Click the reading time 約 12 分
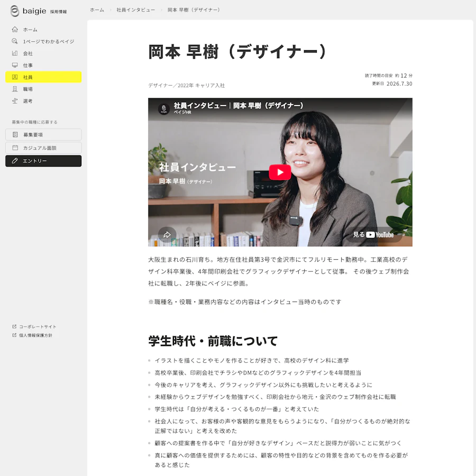Viewport: 476px width, 476px height. point(404,76)
